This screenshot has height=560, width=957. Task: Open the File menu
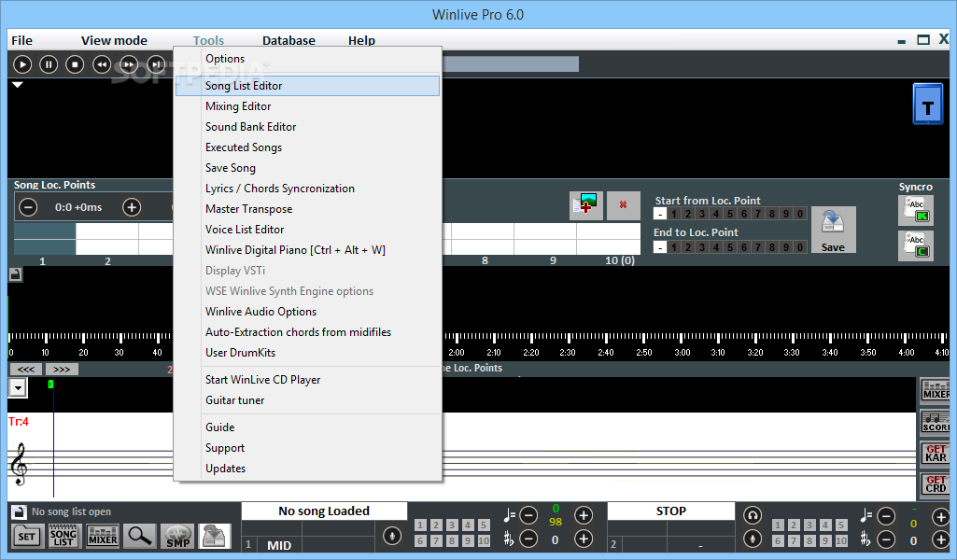22,40
